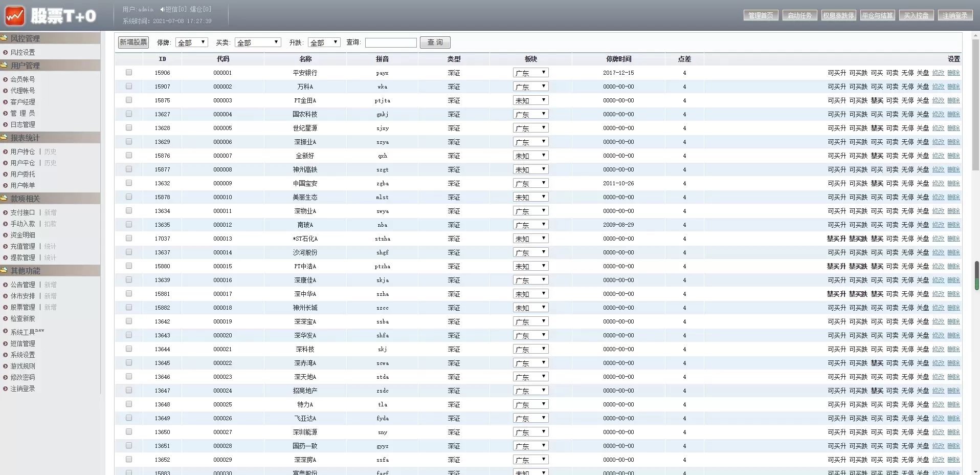Focus the 查询 search input field
The width and height of the screenshot is (980, 475).
pyautogui.click(x=391, y=42)
